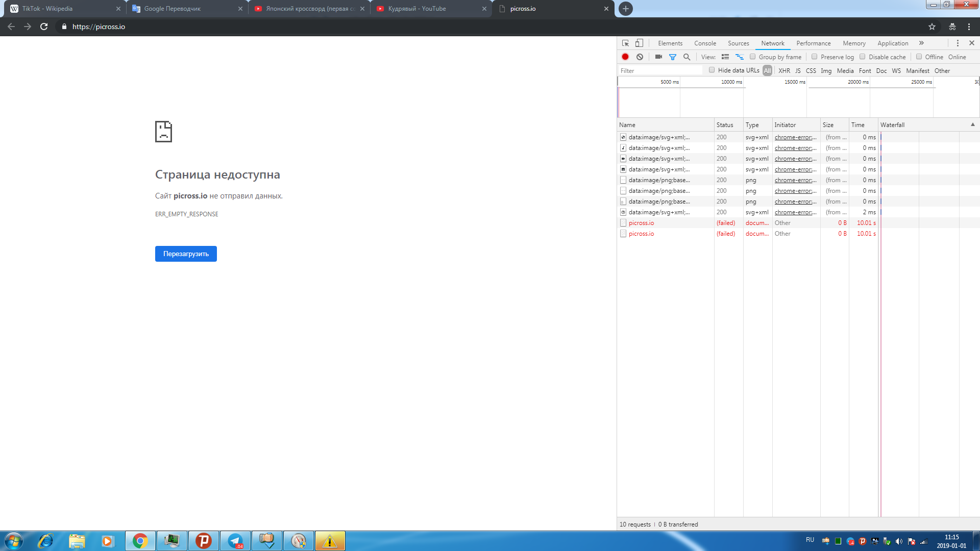This screenshot has height=551, width=980.
Task: Open the Console tab
Action: click(x=705, y=43)
